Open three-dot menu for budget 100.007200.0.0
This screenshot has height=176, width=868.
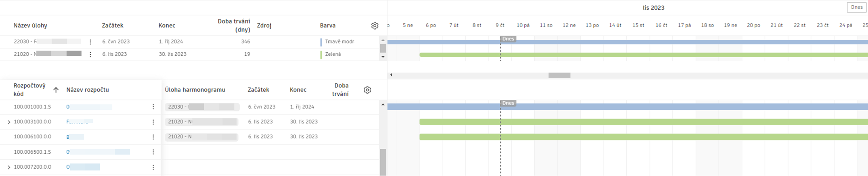point(153,167)
